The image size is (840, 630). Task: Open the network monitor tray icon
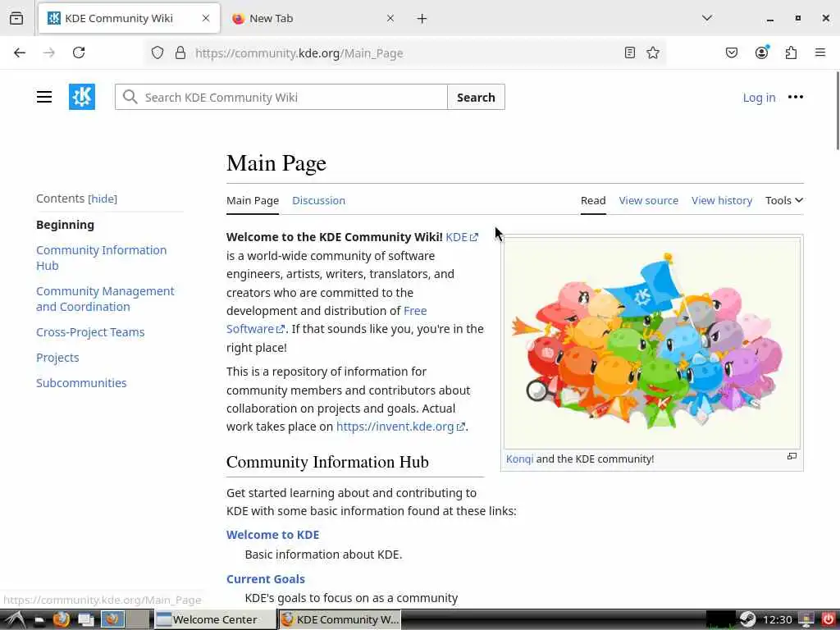(x=806, y=620)
